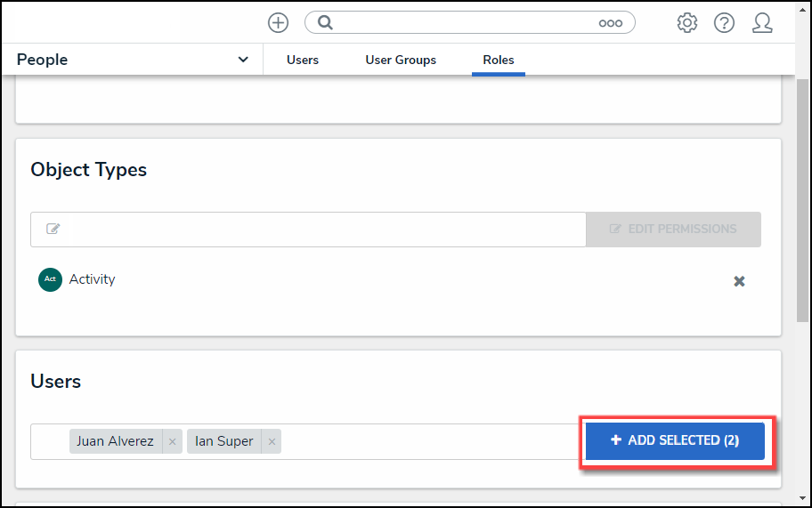Click the magnifying glass search icon
812x508 pixels.
tap(325, 23)
